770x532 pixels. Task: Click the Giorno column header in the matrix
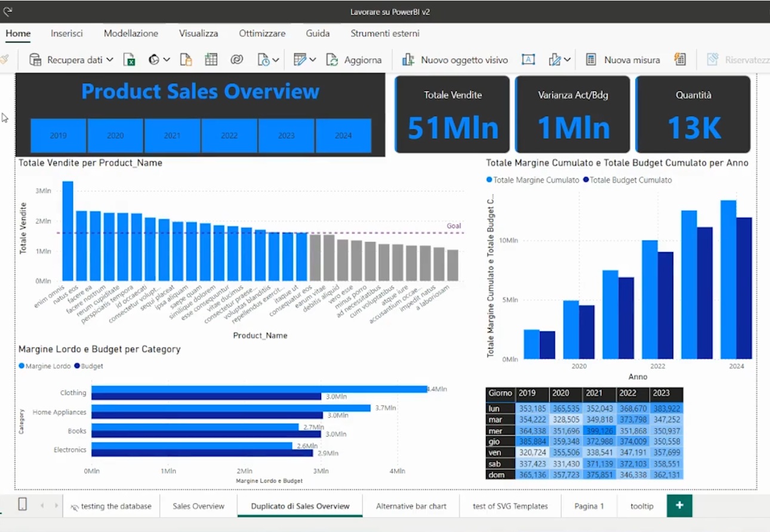pos(500,393)
